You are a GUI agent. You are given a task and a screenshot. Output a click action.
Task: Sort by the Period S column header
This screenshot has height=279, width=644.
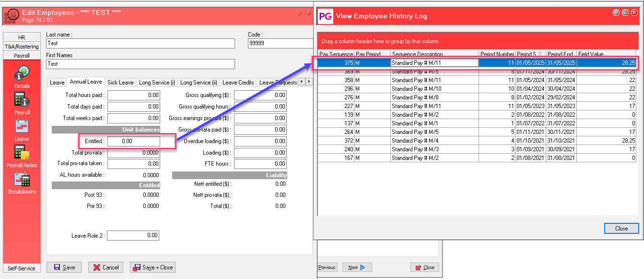530,54
